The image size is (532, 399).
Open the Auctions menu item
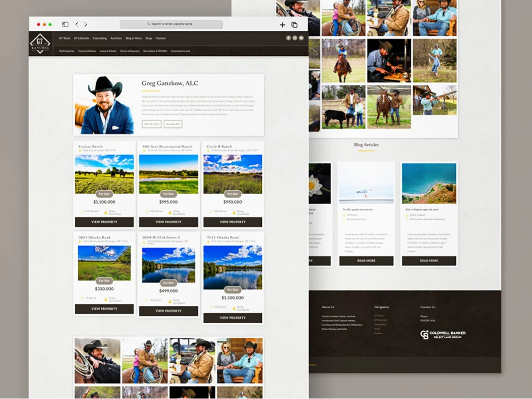click(116, 38)
